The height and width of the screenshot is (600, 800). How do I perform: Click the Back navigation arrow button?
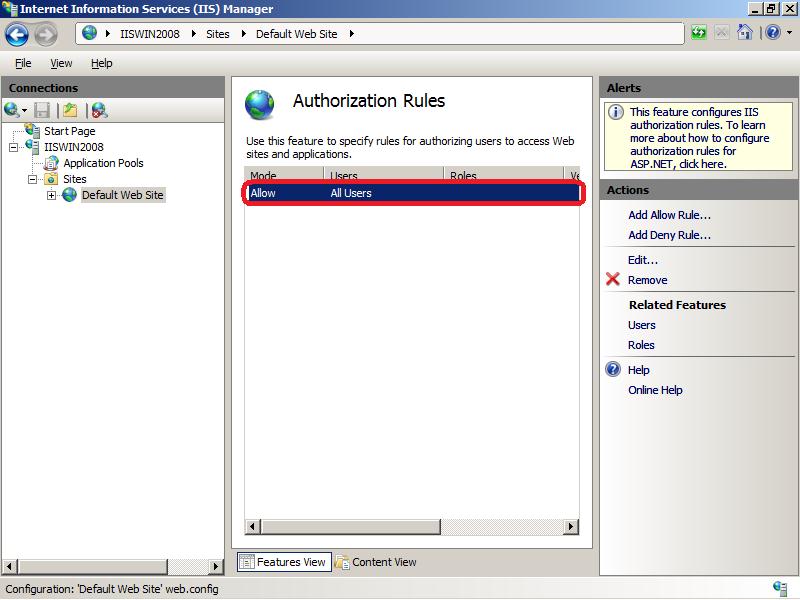click(17, 34)
